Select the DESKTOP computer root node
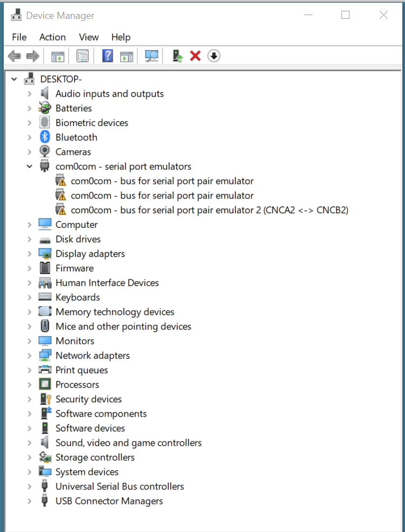This screenshot has width=405, height=532. (60, 80)
